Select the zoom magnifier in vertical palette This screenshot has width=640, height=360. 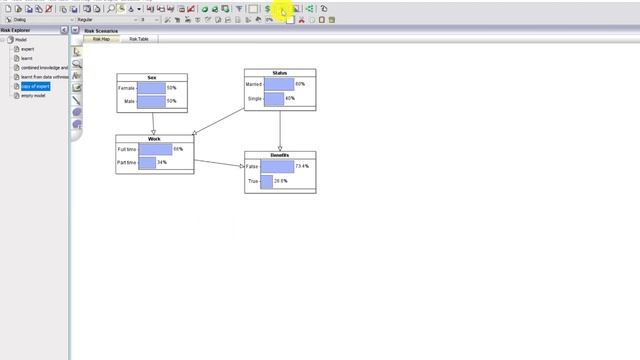point(77,64)
